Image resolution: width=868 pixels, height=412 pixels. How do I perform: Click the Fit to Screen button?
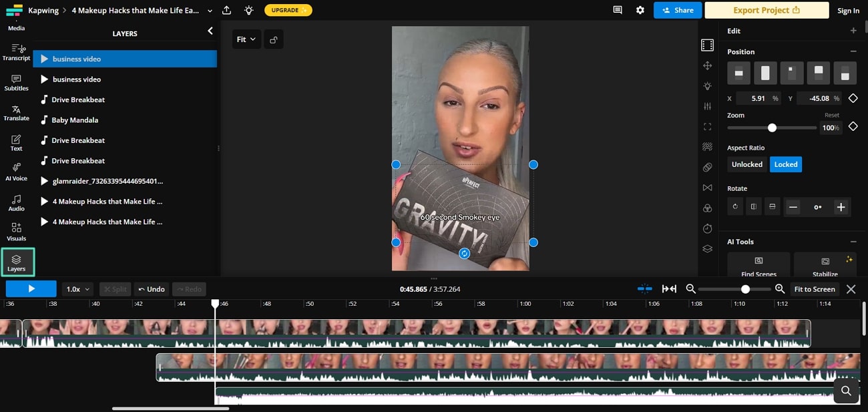(815, 289)
